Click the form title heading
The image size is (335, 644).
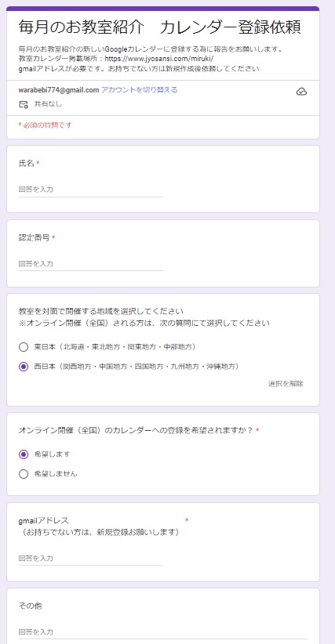click(x=159, y=27)
